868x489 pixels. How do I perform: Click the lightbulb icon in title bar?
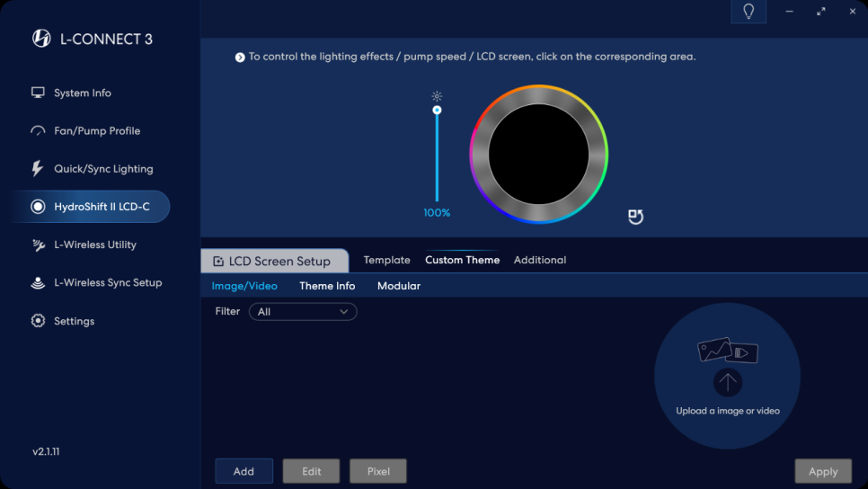pyautogui.click(x=748, y=12)
